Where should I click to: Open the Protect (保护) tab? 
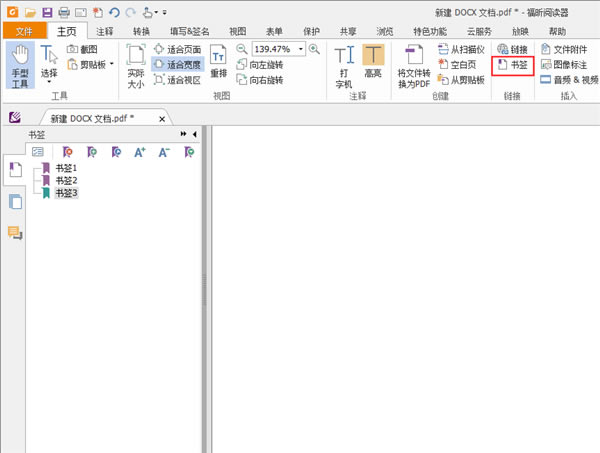coord(311,31)
